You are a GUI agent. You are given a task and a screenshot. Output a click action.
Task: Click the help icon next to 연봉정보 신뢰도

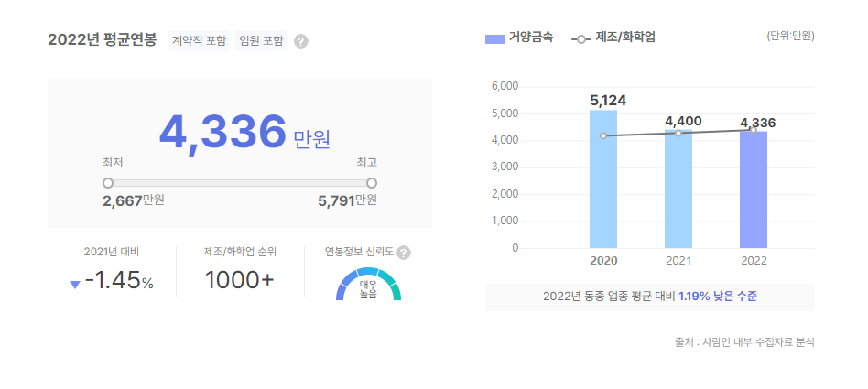[404, 253]
